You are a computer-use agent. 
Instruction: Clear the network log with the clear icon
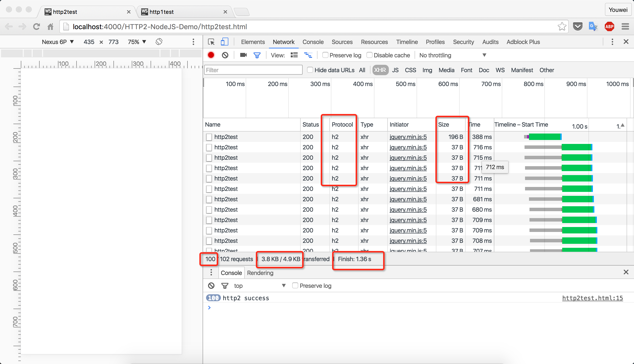(x=225, y=55)
